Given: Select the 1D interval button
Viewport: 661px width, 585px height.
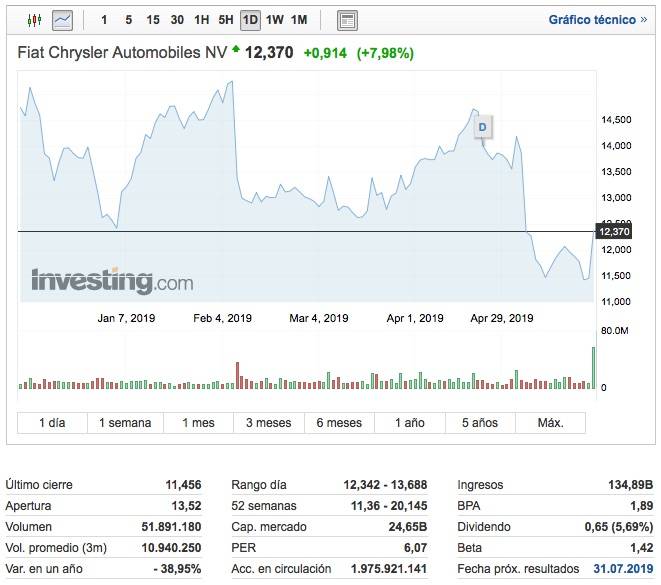Looking at the screenshot, I should tap(250, 20).
